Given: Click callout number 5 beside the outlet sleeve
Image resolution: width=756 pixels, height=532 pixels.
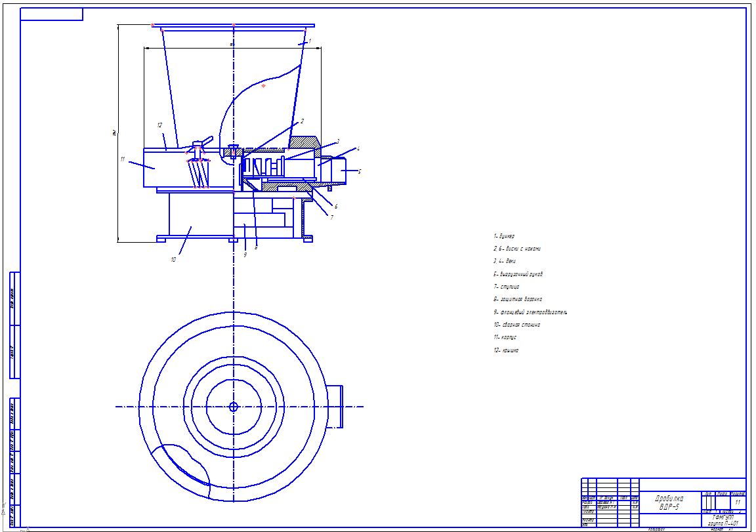Looking at the screenshot, I should pyautogui.click(x=359, y=171).
